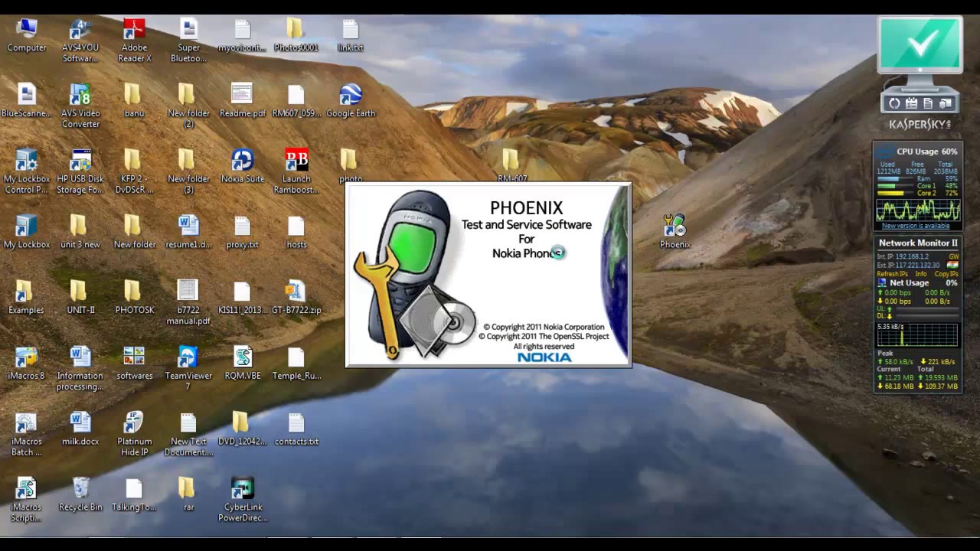Open the proxy.txt file

pyautogui.click(x=242, y=233)
